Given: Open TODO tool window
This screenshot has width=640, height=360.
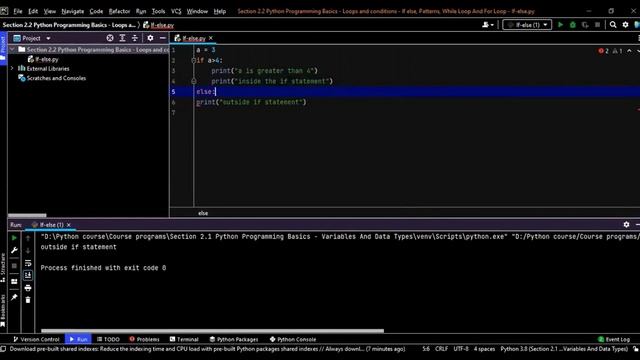Looking at the screenshot, I should (108, 339).
